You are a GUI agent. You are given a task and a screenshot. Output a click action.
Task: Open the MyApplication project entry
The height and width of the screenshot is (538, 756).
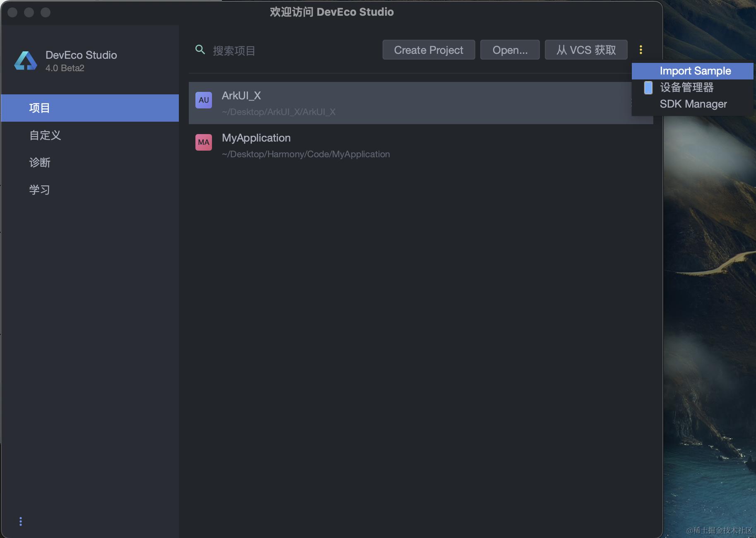pyautogui.click(x=421, y=145)
